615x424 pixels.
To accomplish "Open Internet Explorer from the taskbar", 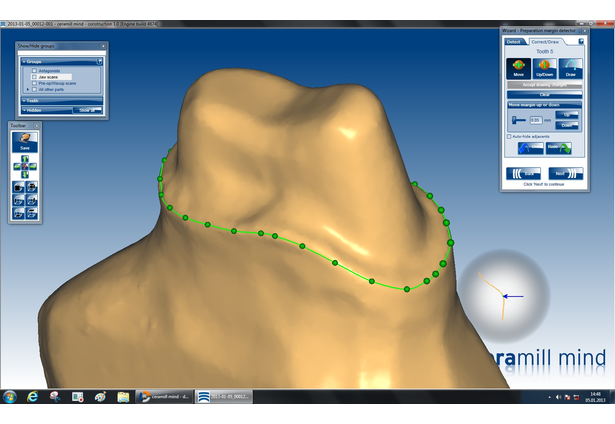I will pos(33,397).
